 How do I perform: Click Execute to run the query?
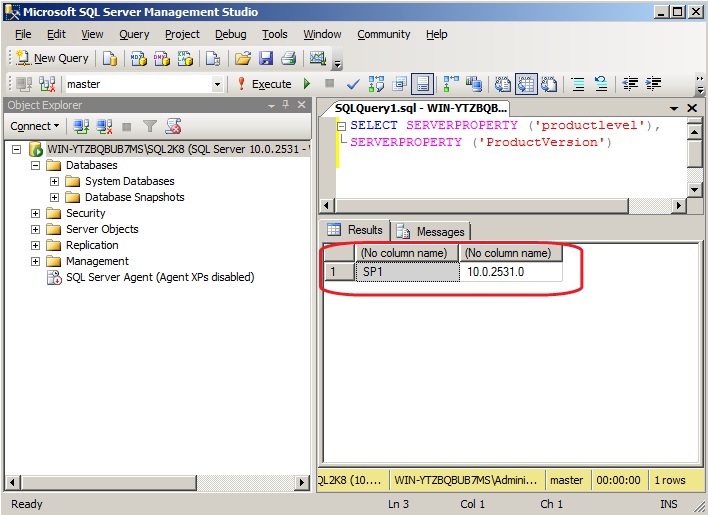(x=264, y=84)
